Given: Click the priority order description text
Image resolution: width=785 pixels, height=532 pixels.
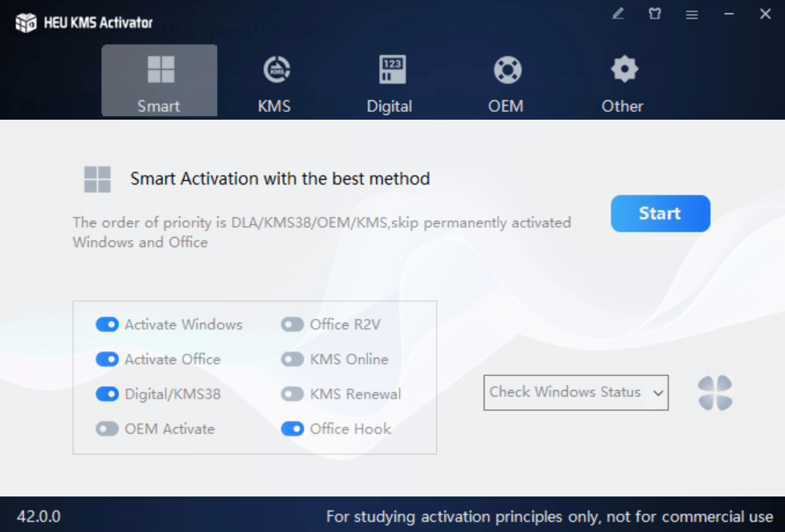Looking at the screenshot, I should coord(322,232).
